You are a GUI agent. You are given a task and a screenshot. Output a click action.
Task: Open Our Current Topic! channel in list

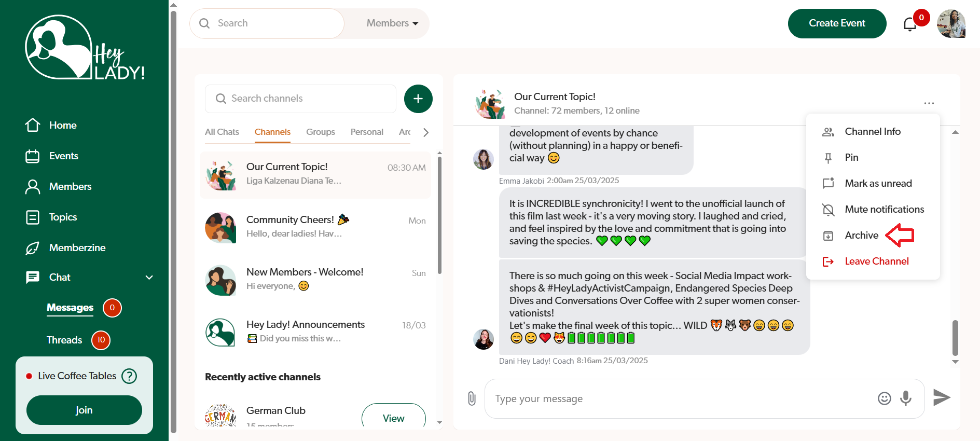click(315, 175)
